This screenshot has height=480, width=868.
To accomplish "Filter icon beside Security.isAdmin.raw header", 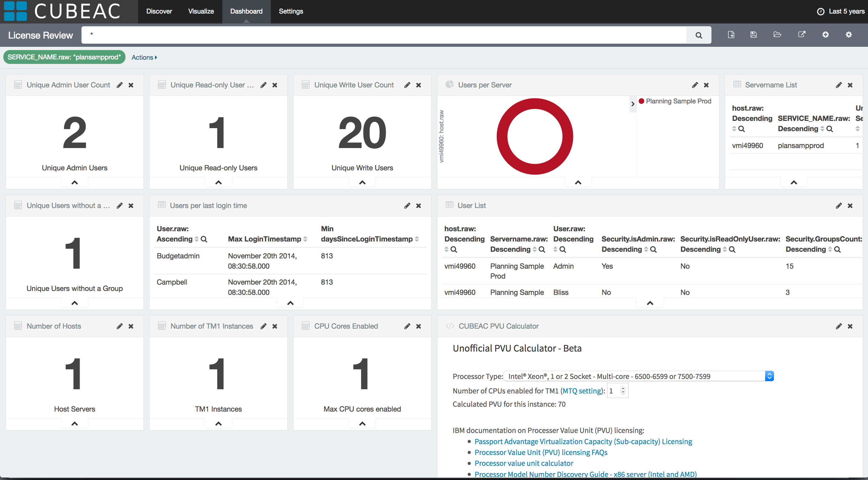I will [653, 250].
